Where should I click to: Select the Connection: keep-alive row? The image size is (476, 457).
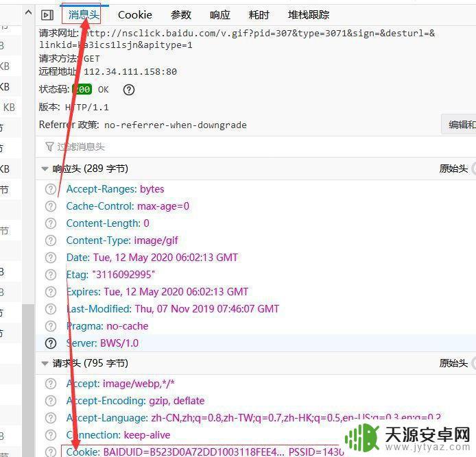tap(256, 435)
